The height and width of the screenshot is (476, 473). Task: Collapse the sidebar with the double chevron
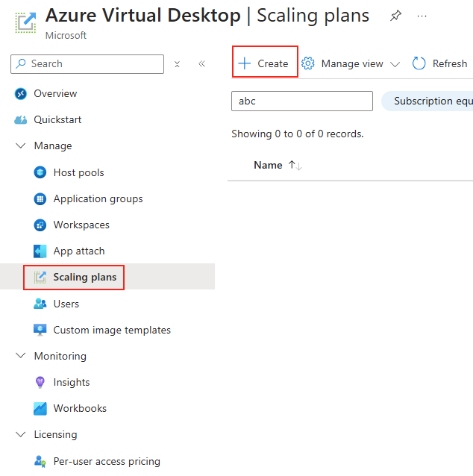(x=202, y=63)
